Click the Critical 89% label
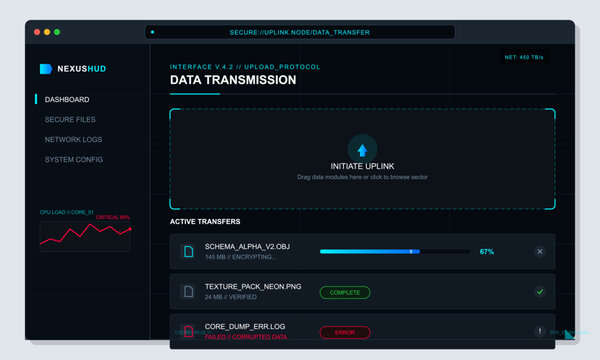Viewport: 600px width, 360px height. [x=113, y=217]
